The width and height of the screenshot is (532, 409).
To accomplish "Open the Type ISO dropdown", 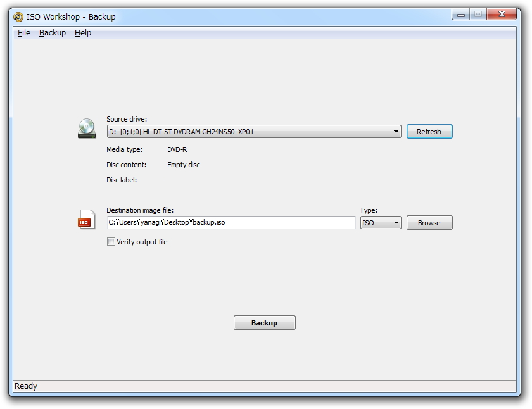I will [381, 223].
